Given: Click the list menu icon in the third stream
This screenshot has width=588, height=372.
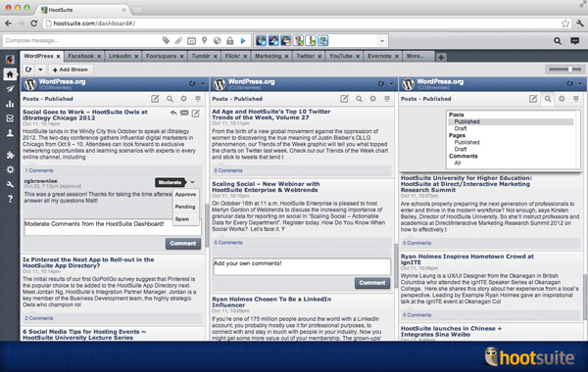Looking at the screenshot, I should (576, 99).
